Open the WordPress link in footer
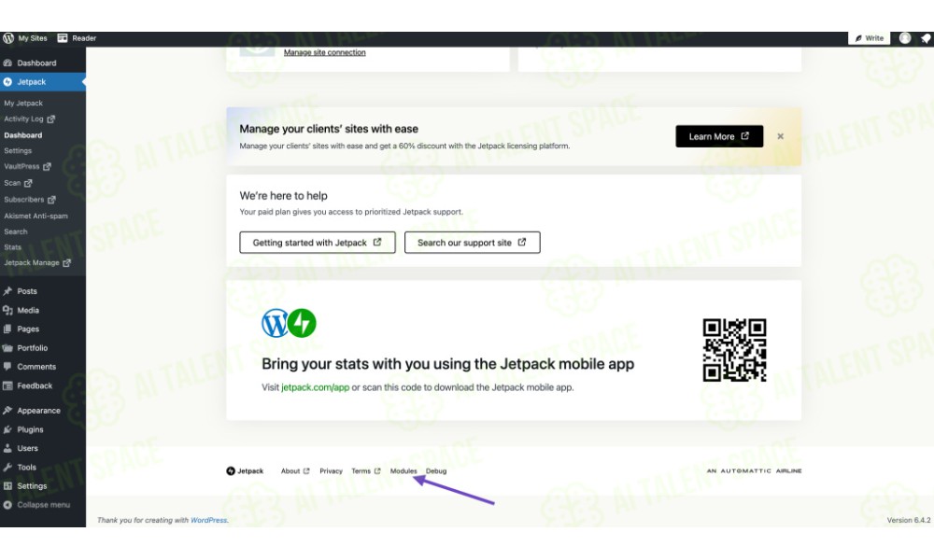934x560 pixels. coord(208,520)
